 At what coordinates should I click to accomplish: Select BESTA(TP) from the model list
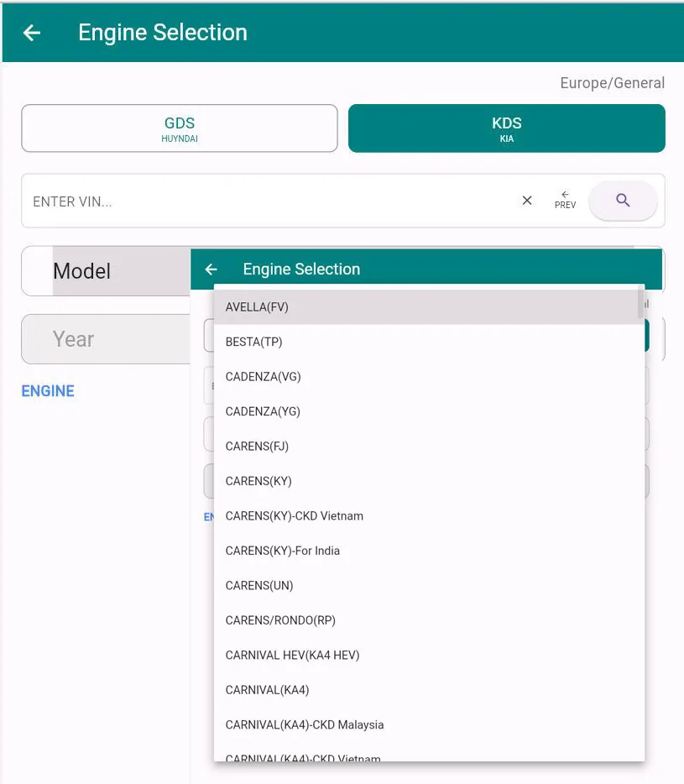[429, 342]
